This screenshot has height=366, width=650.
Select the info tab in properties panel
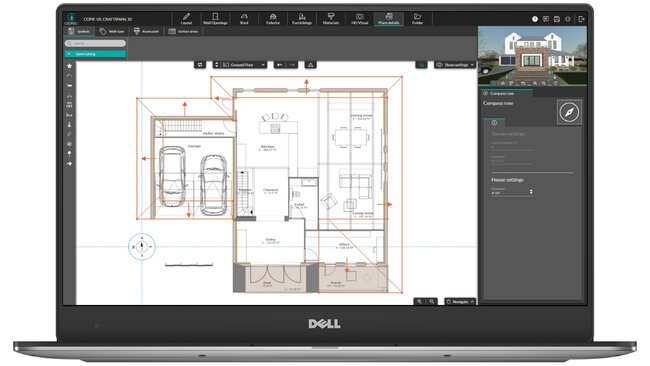pos(494,123)
